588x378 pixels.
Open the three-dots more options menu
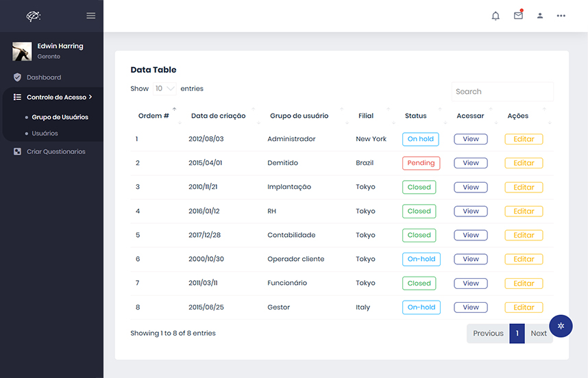click(561, 16)
